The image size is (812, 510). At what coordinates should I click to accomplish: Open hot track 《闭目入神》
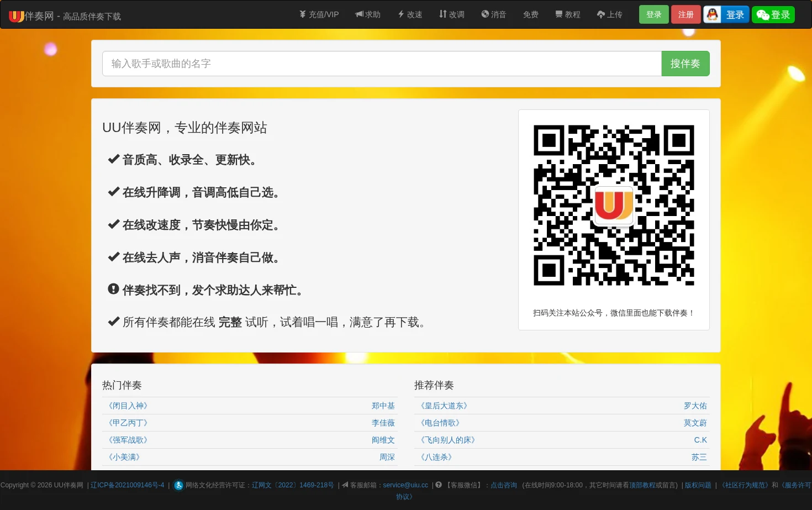click(x=128, y=406)
